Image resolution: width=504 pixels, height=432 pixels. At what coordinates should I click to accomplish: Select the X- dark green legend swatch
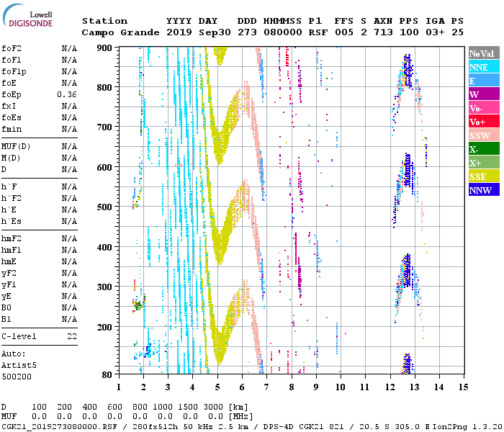(x=484, y=149)
